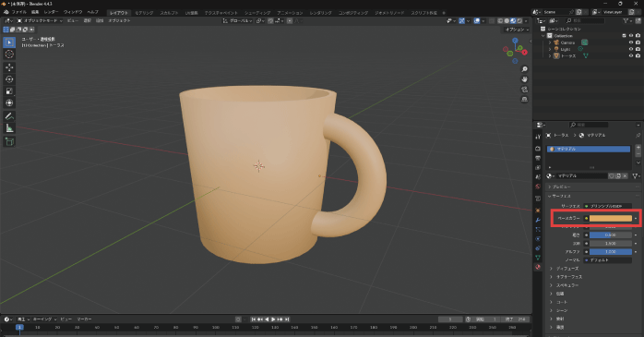644x337 pixels.
Task: Open the グローバル orientation dropdown
Action: click(x=237, y=20)
